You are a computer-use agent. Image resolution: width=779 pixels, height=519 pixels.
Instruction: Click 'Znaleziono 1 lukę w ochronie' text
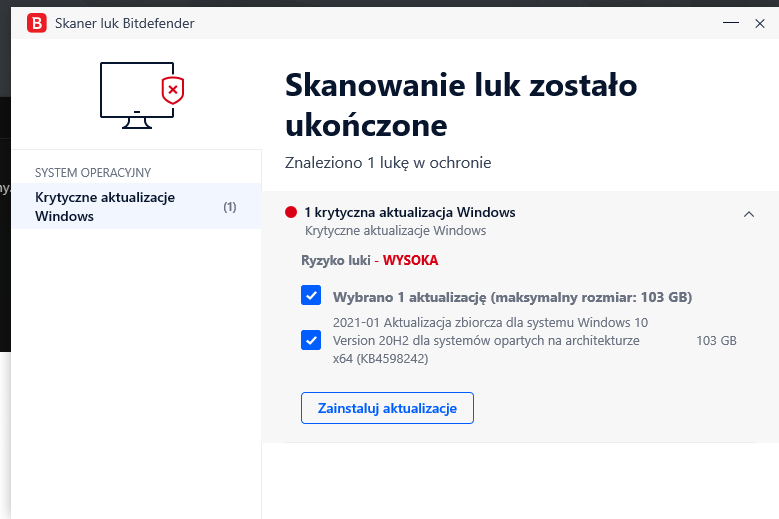(x=388, y=162)
